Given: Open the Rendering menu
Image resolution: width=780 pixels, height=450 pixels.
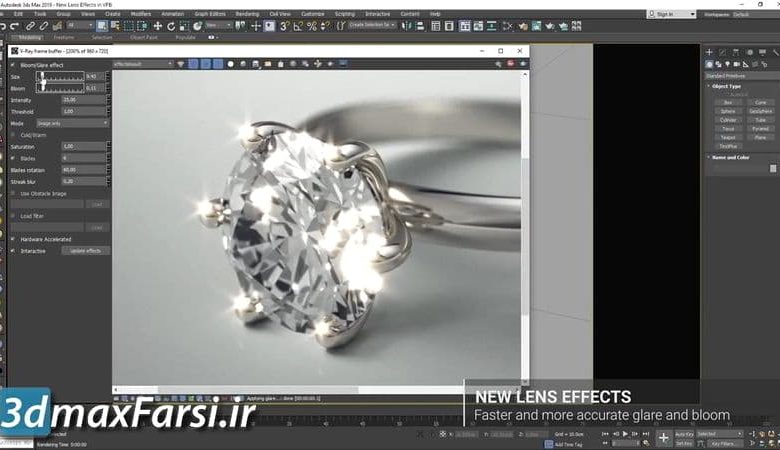Looking at the screenshot, I should tap(247, 14).
